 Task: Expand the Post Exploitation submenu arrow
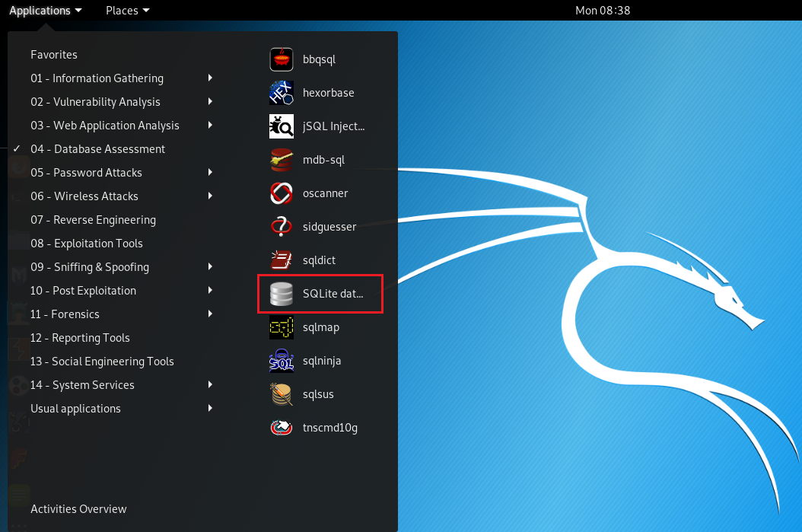[x=210, y=290]
